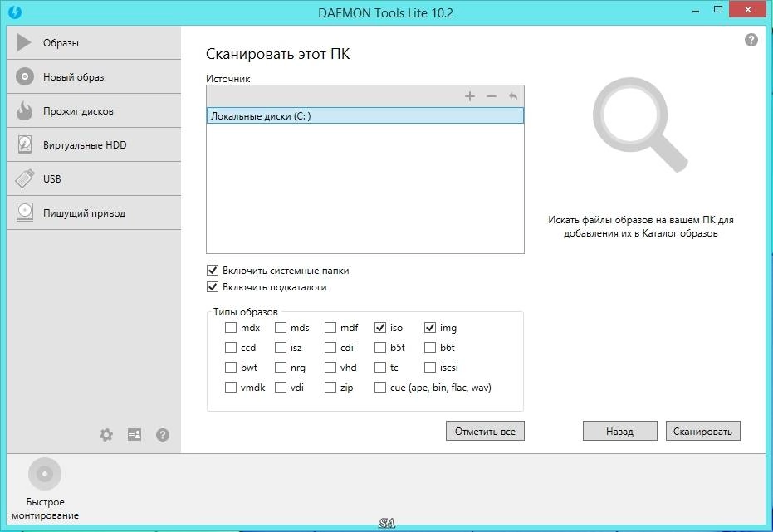Click the Быстрое монтирование label

[45, 509]
